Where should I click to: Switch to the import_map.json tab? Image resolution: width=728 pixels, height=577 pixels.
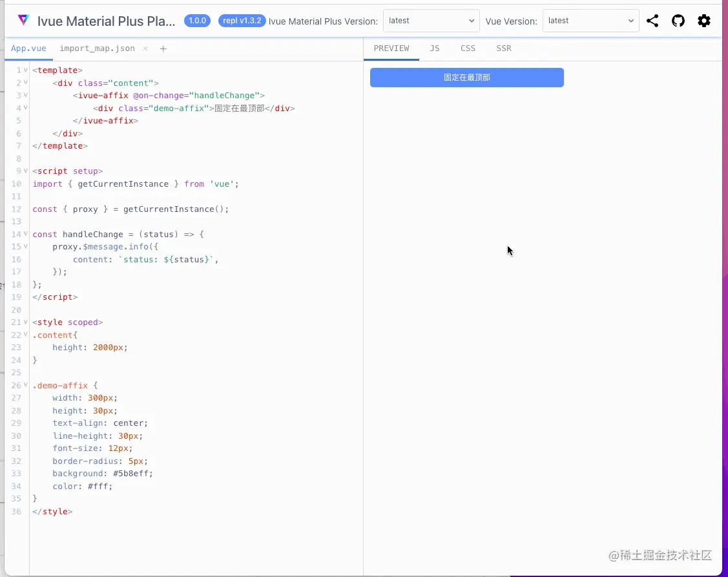tap(97, 48)
